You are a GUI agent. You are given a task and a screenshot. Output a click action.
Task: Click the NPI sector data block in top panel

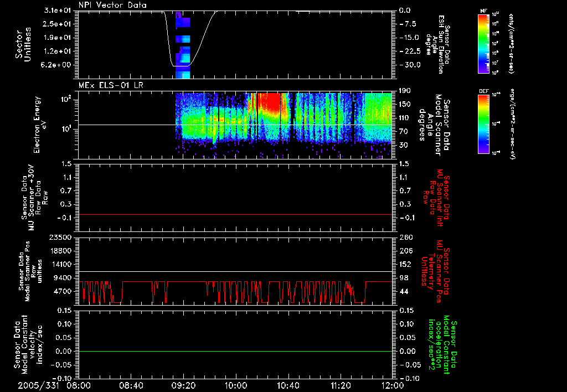[183, 45]
